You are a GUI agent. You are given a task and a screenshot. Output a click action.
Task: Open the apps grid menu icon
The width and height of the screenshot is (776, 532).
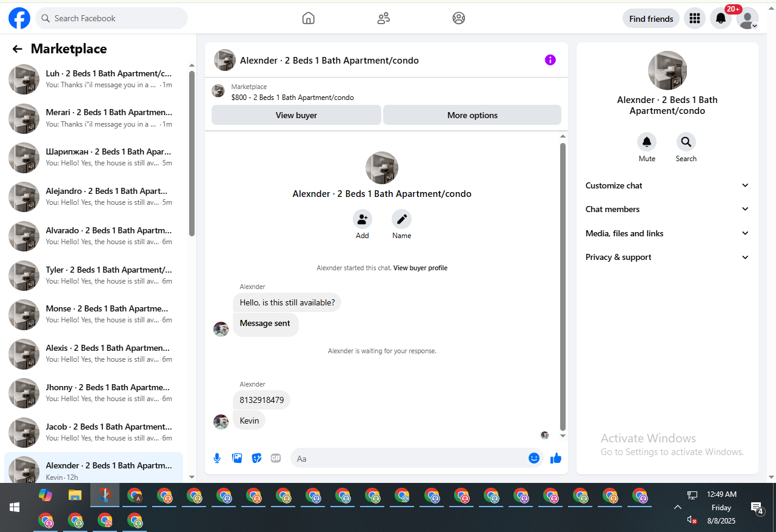(x=695, y=18)
